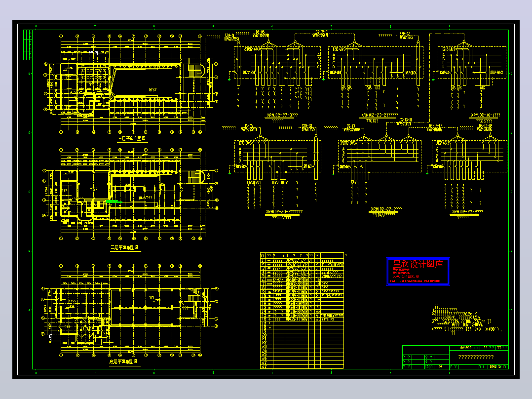Select the 10kV??? room label in second-floor plan
This screenshot has height=399, width=532.
145,198
